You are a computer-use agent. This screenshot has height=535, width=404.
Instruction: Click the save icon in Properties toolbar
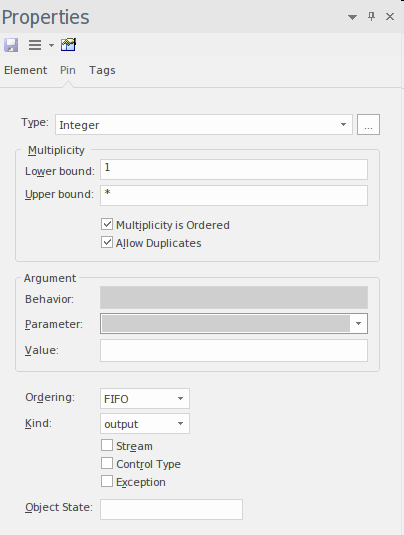point(11,45)
